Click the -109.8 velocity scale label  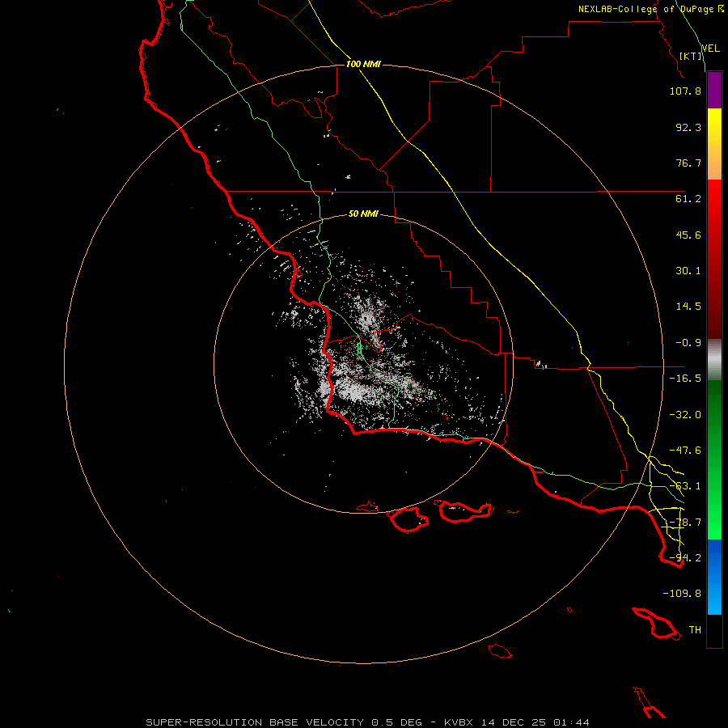pos(682,594)
